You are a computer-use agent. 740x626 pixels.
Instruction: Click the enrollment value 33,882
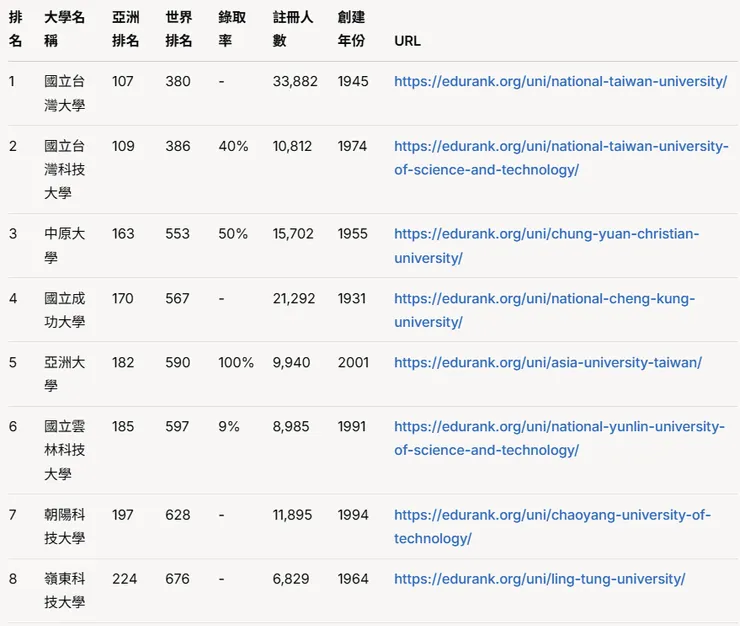(x=295, y=81)
